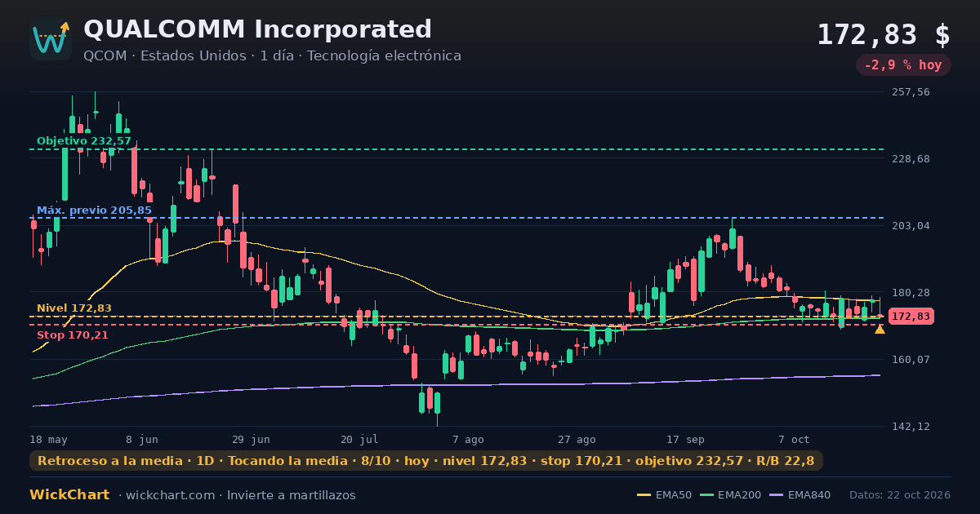
Task: Click the Stop 170,21 label
Action: [x=73, y=335]
